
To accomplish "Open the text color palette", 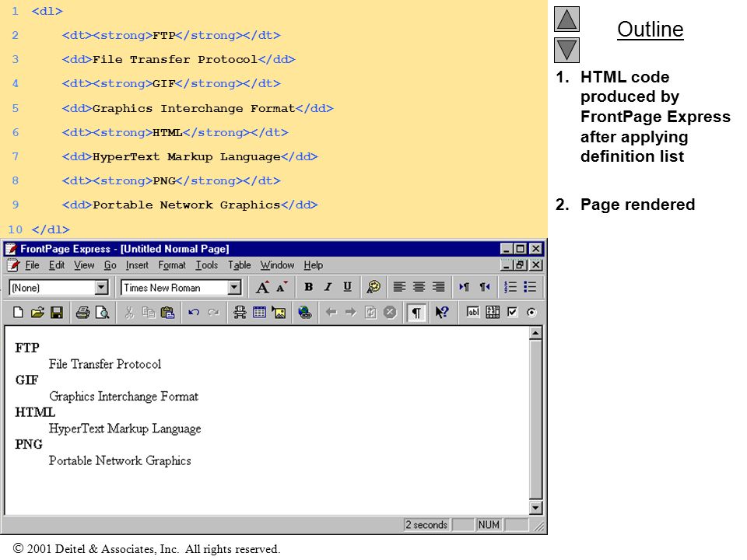I will click(x=373, y=287).
